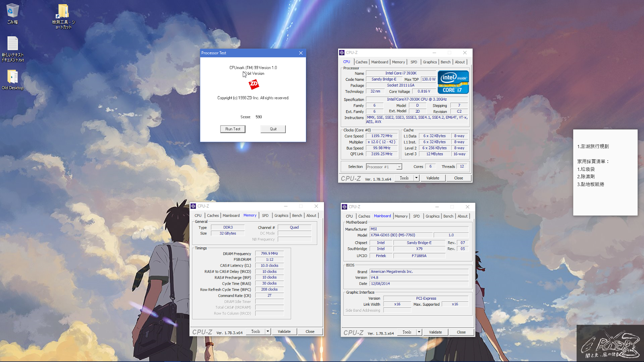
Task: Click the Cores count value 6
Action: click(x=430, y=167)
